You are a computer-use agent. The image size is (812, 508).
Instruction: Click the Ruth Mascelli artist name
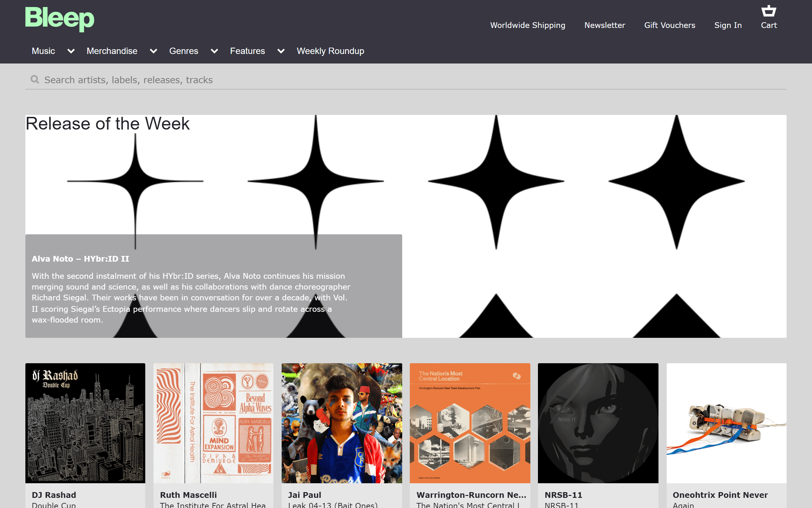click(x=188, y=495)
